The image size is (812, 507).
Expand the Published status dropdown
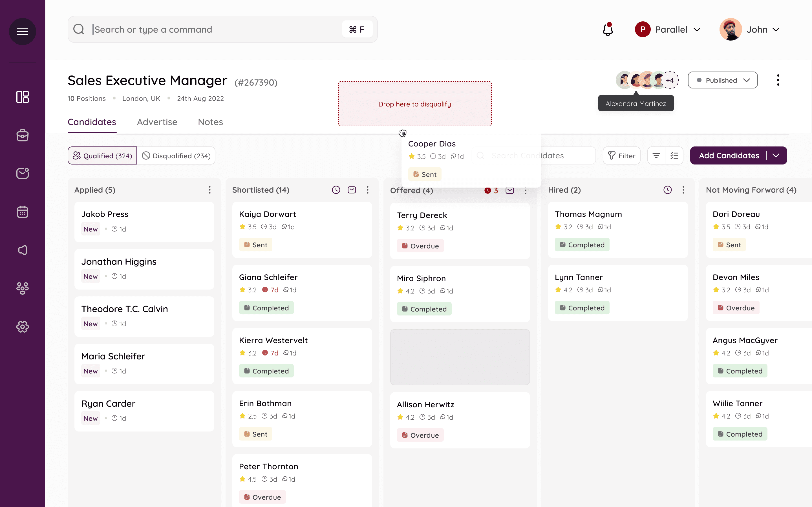pos(722,80)
